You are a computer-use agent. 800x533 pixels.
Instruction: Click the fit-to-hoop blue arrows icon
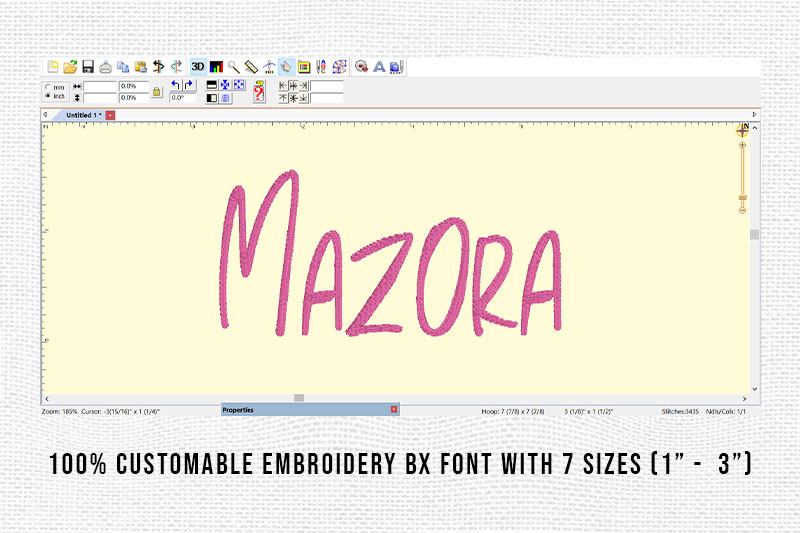tap(239, 85)
